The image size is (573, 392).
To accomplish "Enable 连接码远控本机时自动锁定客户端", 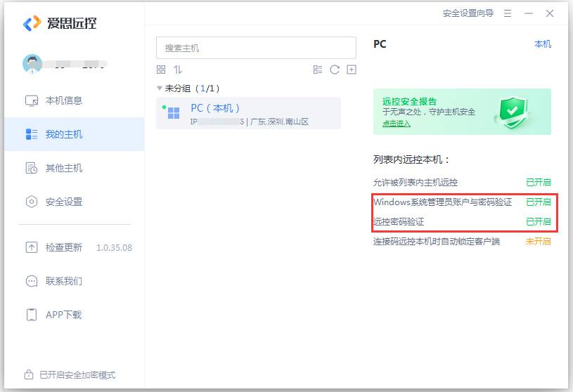I will click(x=538, y=241).
